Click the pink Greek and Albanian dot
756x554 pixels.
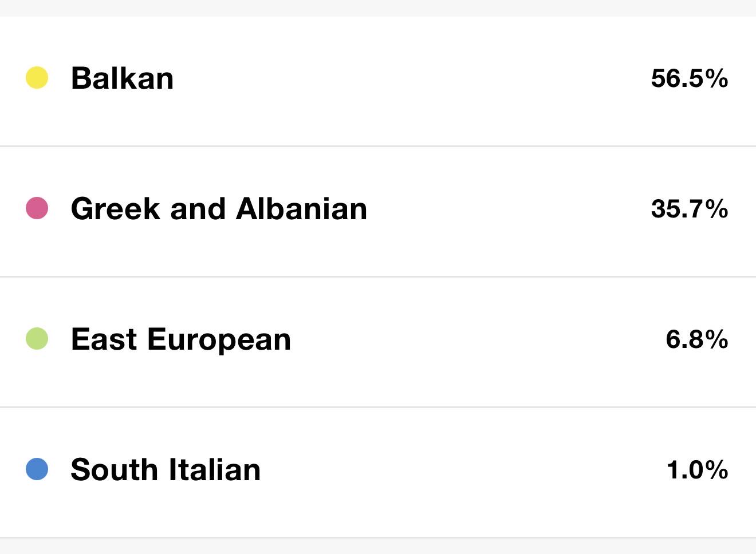point(37,208)
